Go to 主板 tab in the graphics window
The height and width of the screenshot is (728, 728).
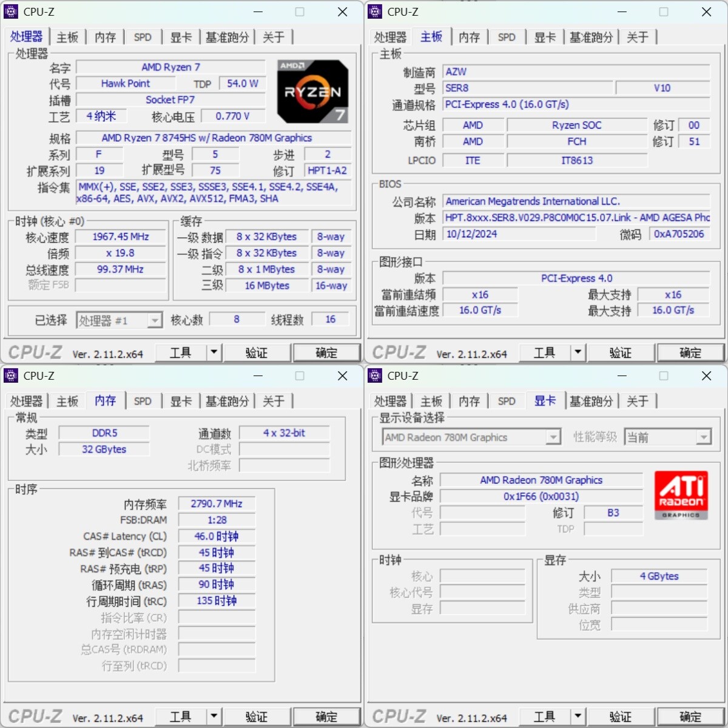[x=431, y=401]
